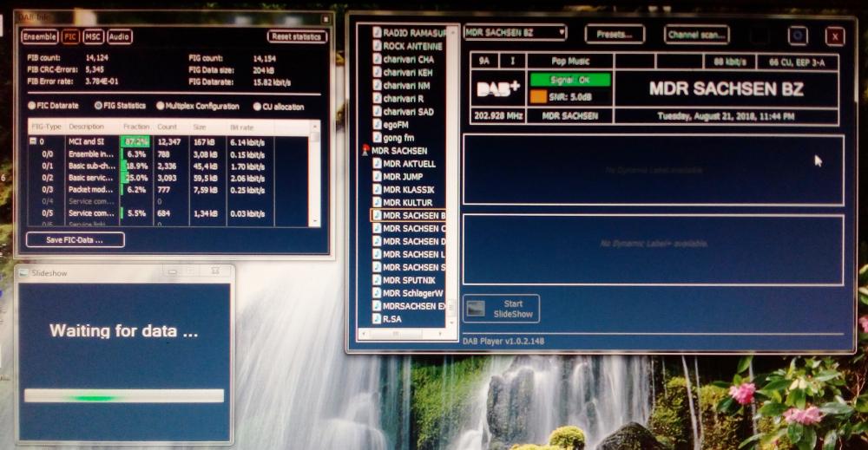Screen dimensions: 868x450
Task: Close the DAB Info window
Action: click(x=325, y=19)
